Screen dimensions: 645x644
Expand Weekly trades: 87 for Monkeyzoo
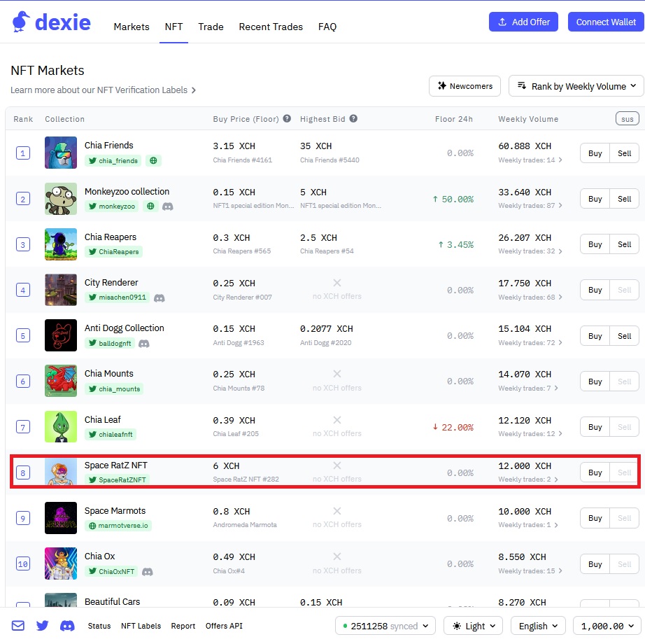pos(530,205)
